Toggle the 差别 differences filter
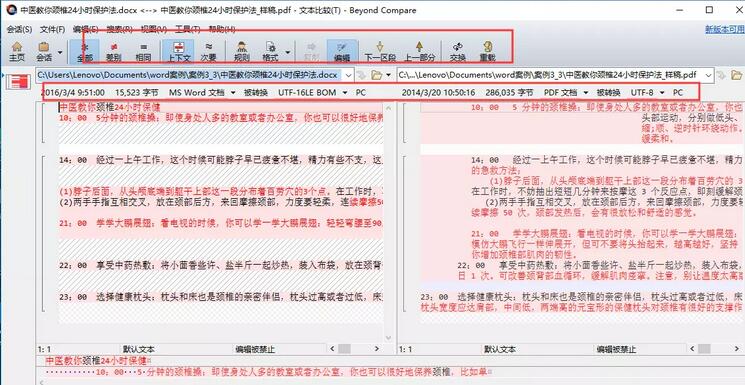Viewport: 745px width, 385px height. click(114, 52)
